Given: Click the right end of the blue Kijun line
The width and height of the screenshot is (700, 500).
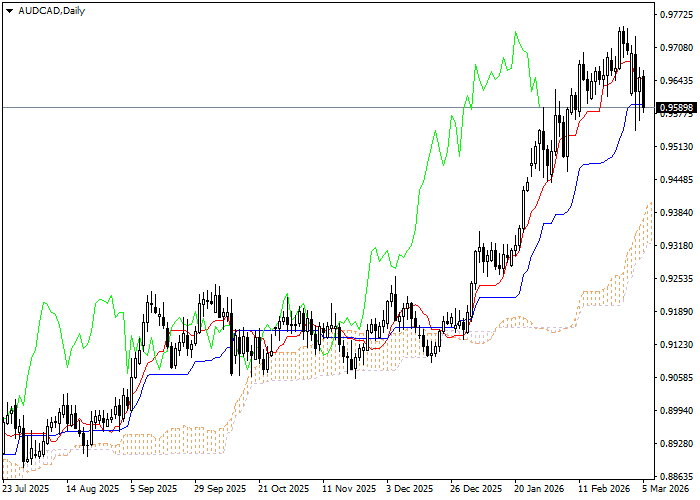Looking at the screenshot, I should pos(645,103).
